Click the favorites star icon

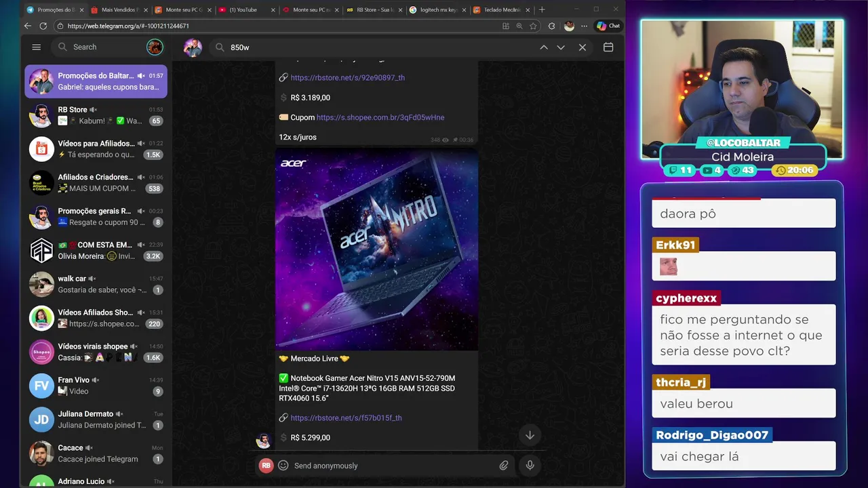click(x=534, y=26)
